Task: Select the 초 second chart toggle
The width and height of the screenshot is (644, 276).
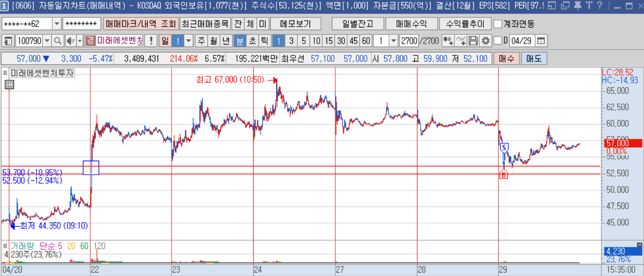Action: coord(252,41)
